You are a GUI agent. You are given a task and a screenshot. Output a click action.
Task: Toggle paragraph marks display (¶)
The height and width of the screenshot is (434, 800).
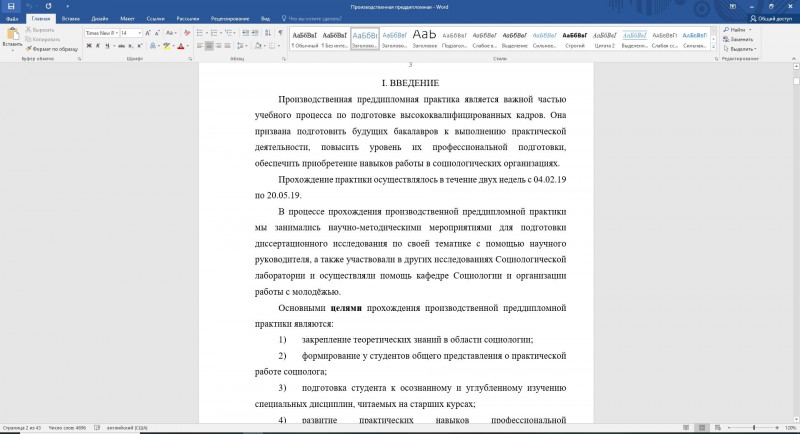click(x=281, y=33)
